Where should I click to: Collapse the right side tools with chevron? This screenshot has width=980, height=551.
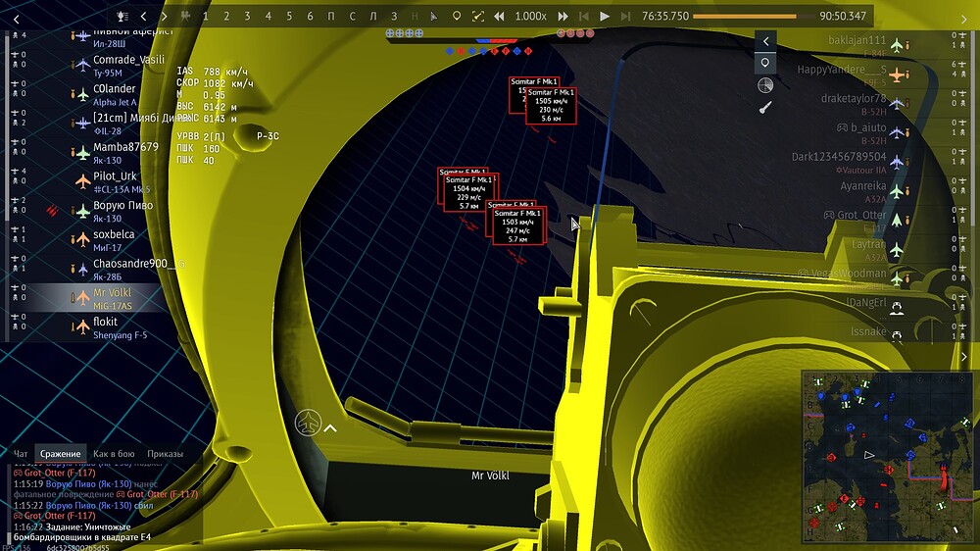765,42
